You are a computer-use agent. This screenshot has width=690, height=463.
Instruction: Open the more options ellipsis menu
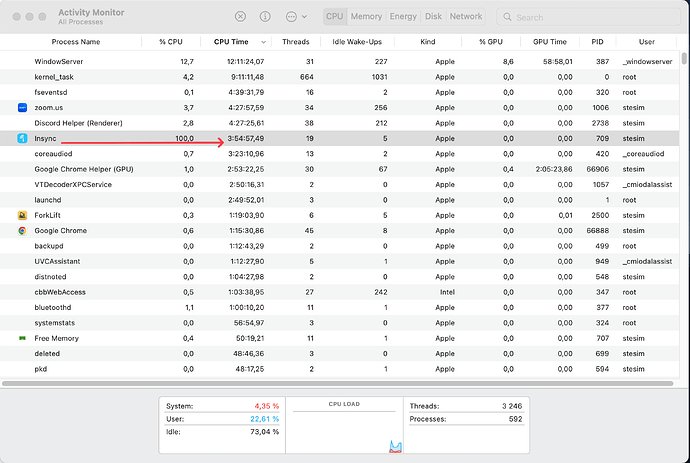296,17
